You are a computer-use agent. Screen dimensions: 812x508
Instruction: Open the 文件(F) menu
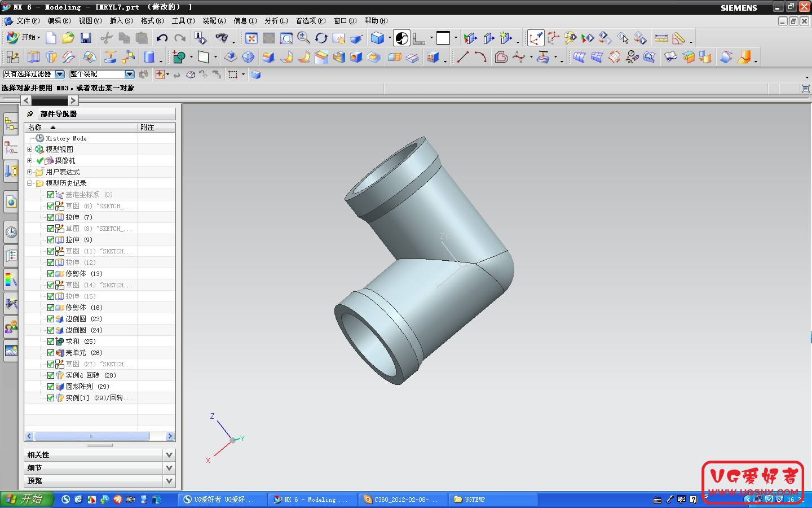coord(28,21)
